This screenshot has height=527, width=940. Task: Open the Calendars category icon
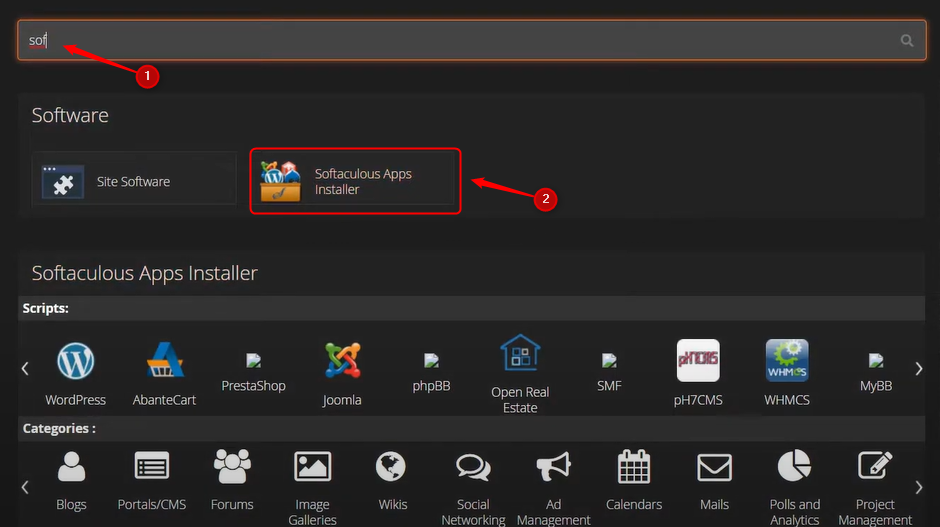pyautogui.click(x=634, y=466)
